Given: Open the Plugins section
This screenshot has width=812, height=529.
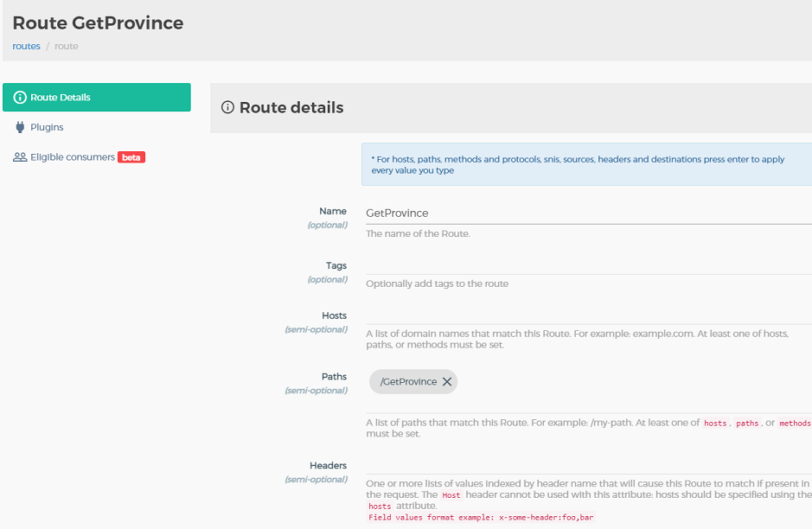Looking at the screenshot, I should pos(47,127).
